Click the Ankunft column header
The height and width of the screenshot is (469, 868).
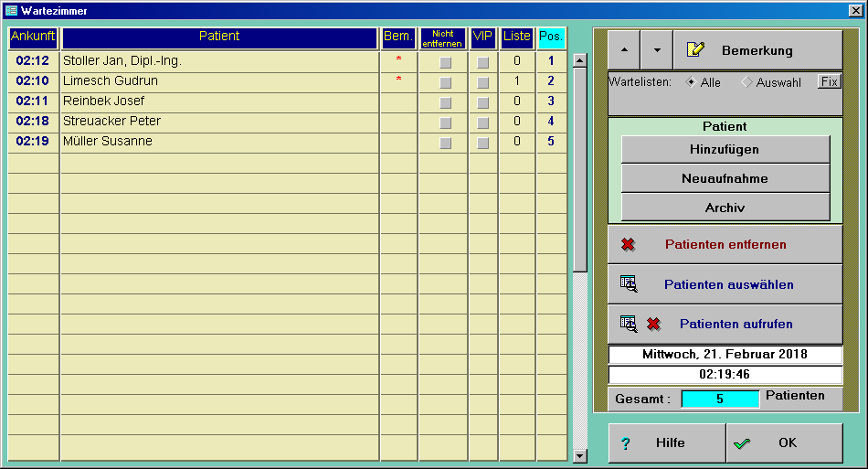point(34,37)
